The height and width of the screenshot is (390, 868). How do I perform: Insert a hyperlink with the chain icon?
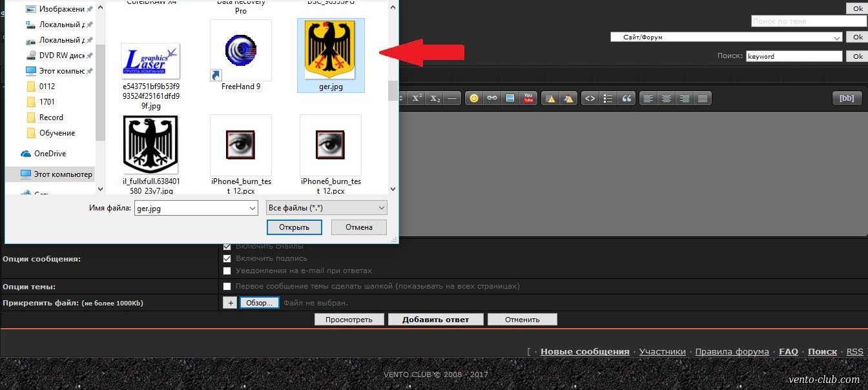[492, 98]
